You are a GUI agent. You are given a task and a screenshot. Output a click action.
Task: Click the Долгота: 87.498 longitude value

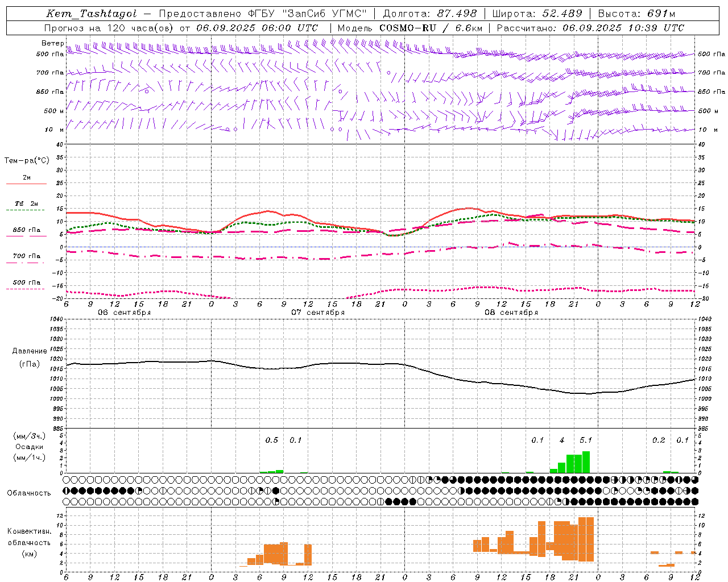coord(429,14)
